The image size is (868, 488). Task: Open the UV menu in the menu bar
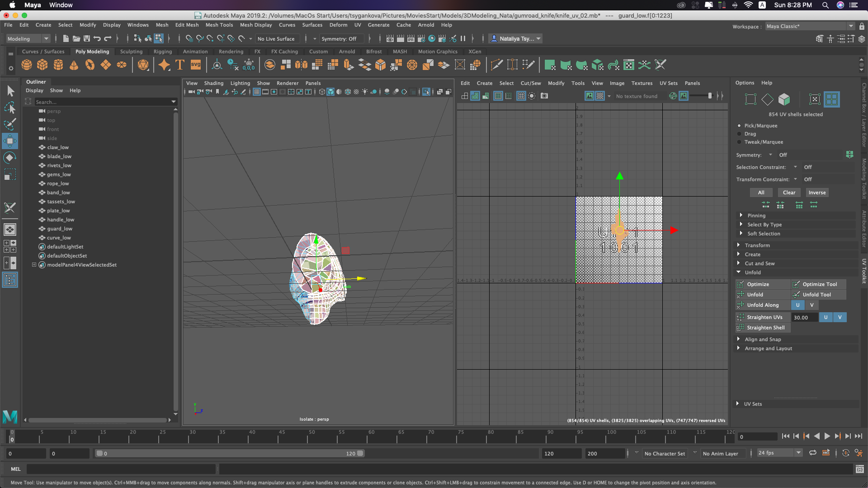pyautogui.click(x=358, y=25)
